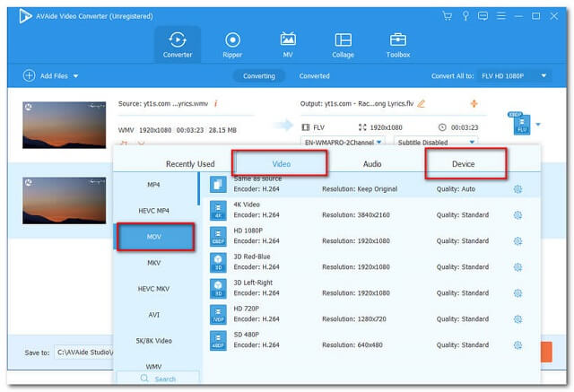Viewport: 574px width, 392px height.
Task: Switch to the Video format tab
Action: 281,164
